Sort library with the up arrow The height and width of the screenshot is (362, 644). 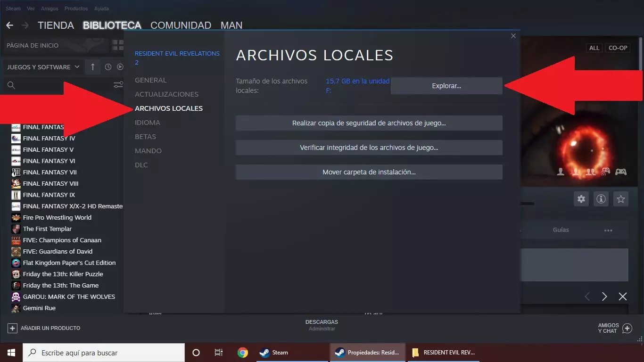click(x=93, y=67)
